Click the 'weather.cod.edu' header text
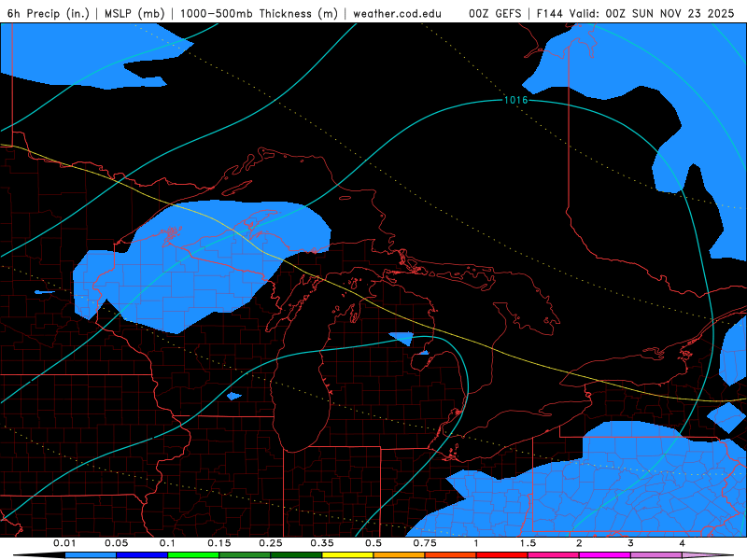This screenshot has width=747, height=560. [x=398, y=13]
